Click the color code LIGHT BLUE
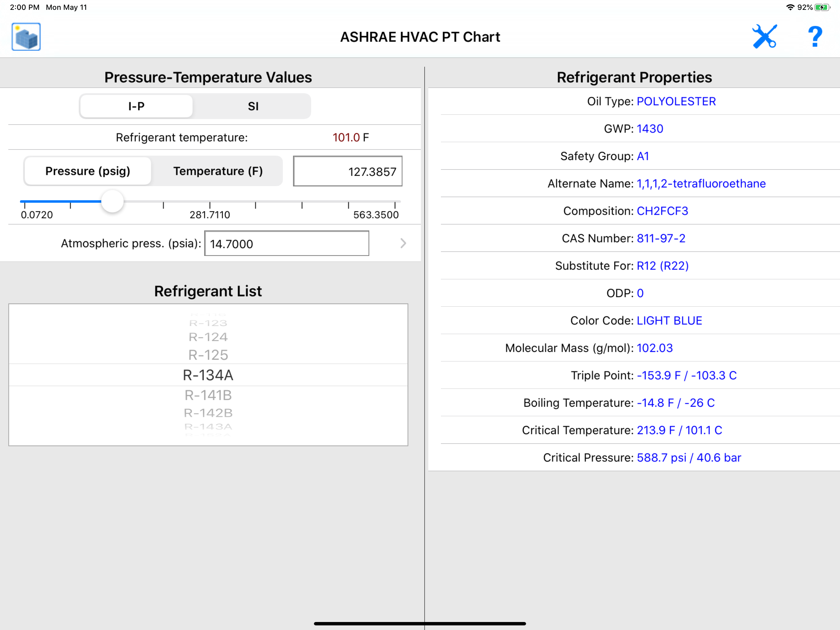840x630 pixels. [669, 320]
